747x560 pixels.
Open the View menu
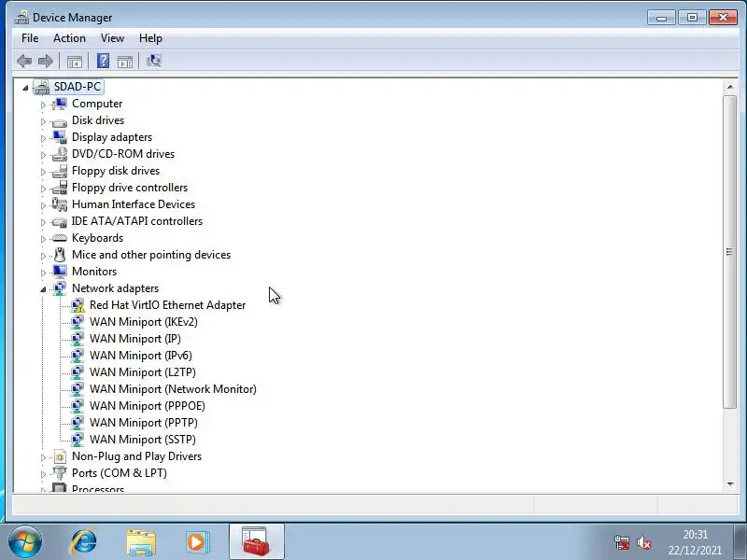click(112, 38)
